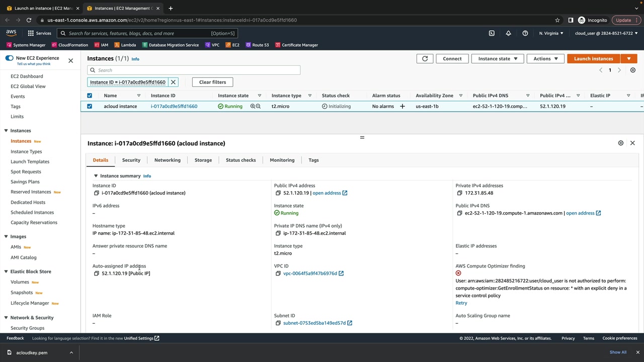Focus the instances search field
This screenshot has width=644, height=362.
194,70
